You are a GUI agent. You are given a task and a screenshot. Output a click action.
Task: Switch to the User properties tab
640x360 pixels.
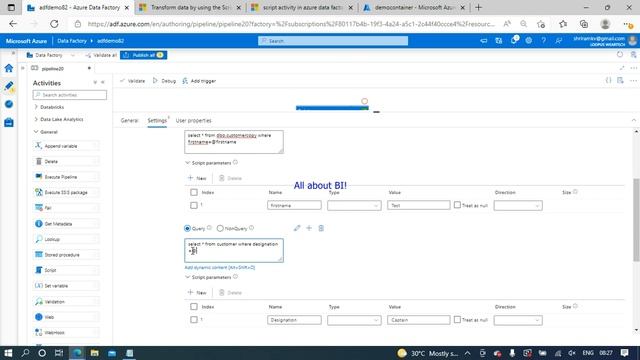coord(193,120)
